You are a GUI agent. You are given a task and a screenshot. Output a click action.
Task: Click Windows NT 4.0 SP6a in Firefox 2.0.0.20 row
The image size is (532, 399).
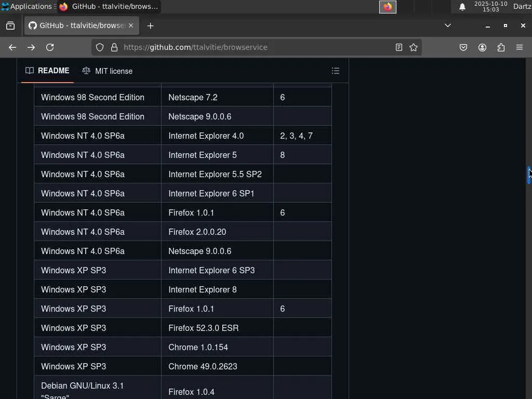pyautogui.click(x=98, y=232)
